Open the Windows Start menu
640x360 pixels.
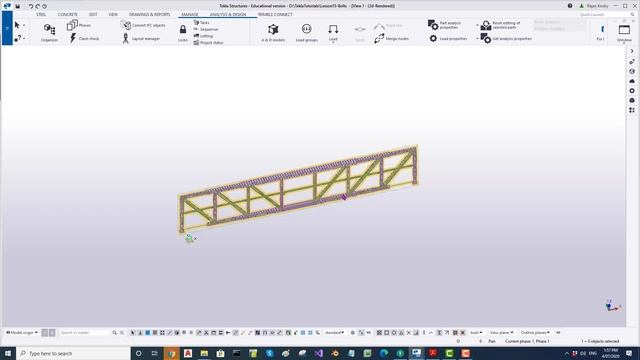point(7,353)
